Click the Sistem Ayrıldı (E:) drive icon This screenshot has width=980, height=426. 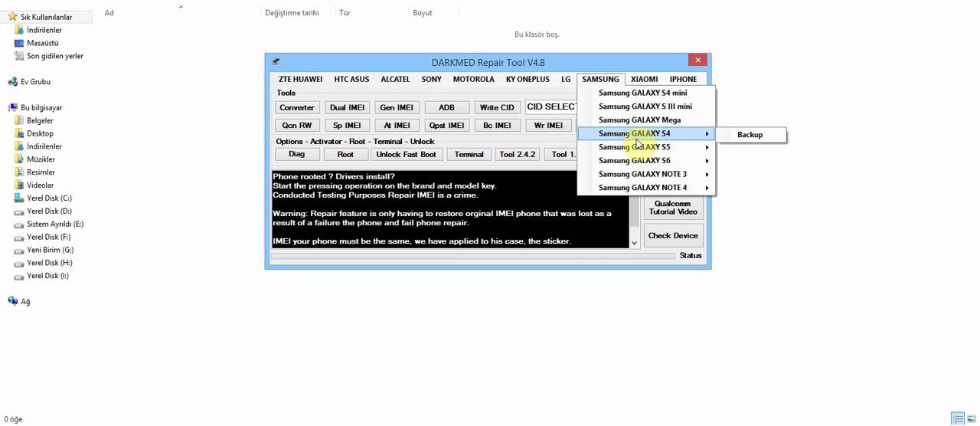tap(20, 224)
